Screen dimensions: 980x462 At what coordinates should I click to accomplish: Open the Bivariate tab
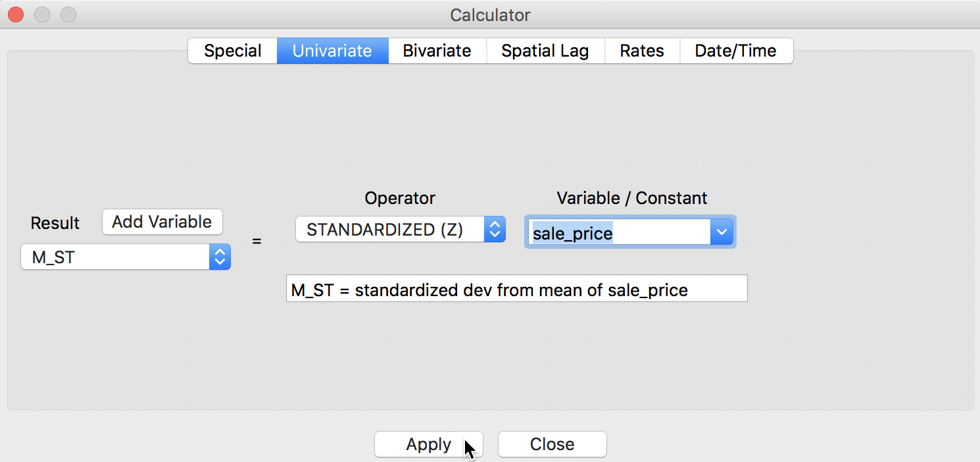437,51
